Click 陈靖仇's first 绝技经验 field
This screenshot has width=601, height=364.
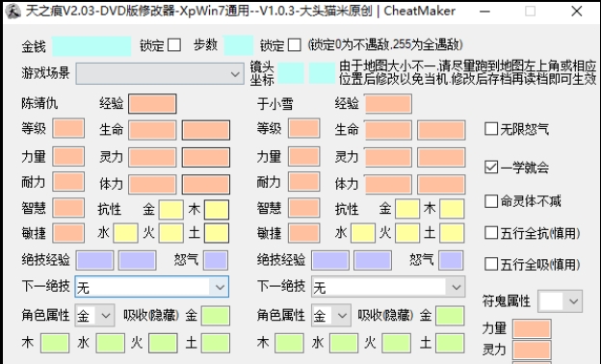94,261
